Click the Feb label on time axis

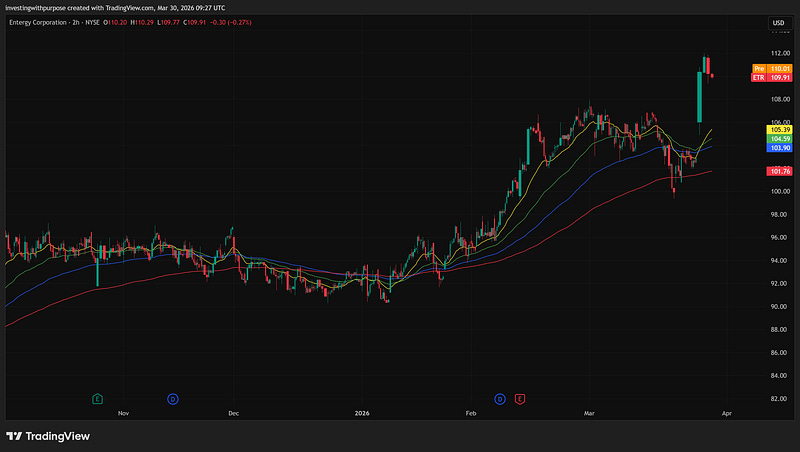pyautogui.click(x=471, y=413)
